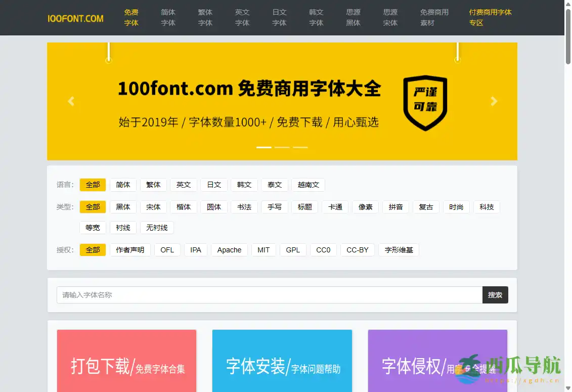Click the 搜索 search button

point(495,295)
